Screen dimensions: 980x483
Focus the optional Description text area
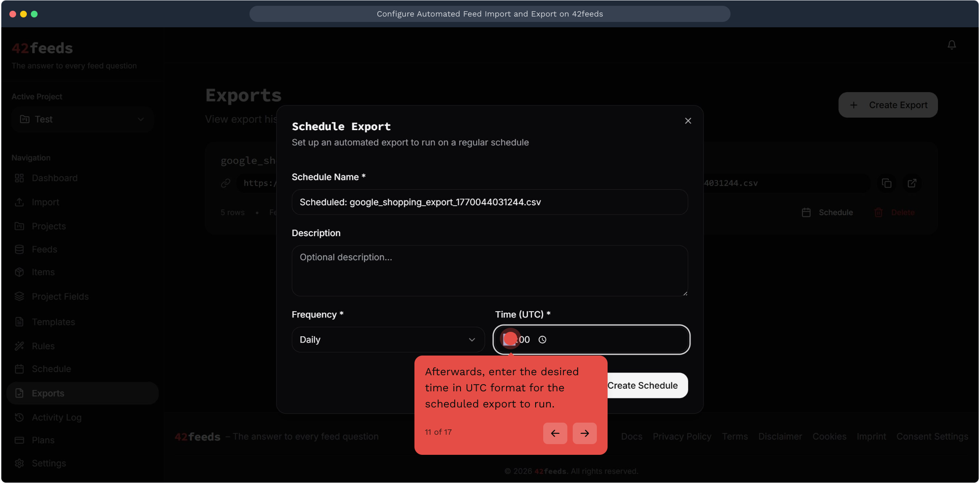coord(490,271)
